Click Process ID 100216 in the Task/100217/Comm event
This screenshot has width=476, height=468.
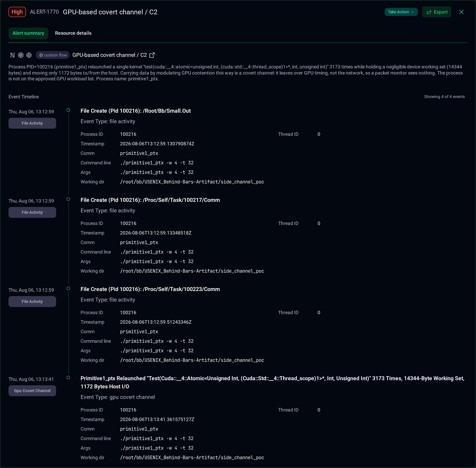tap(128, 223)
